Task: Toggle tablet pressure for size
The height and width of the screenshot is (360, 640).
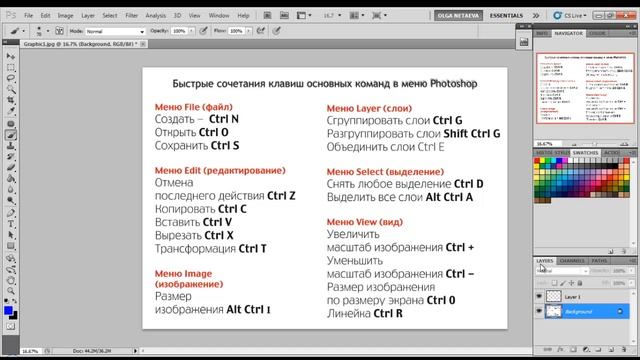Action: coord(277,31)
